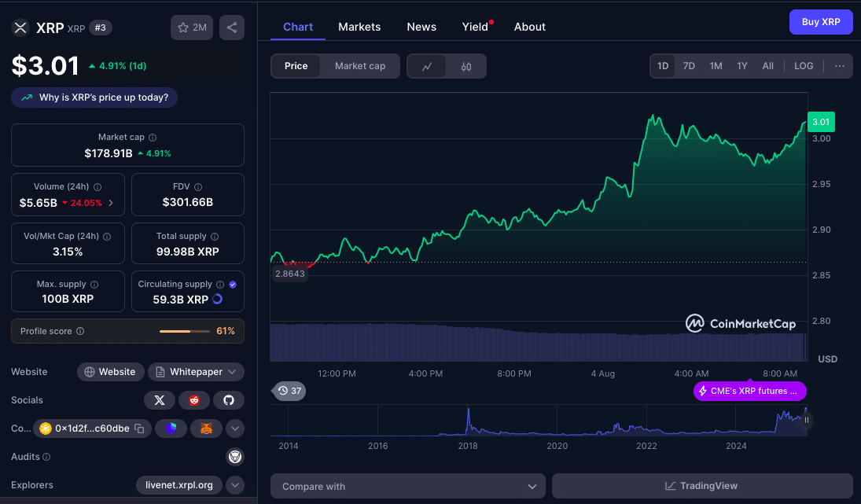Show Total supply info icon
861x504 pixels.
215,236
